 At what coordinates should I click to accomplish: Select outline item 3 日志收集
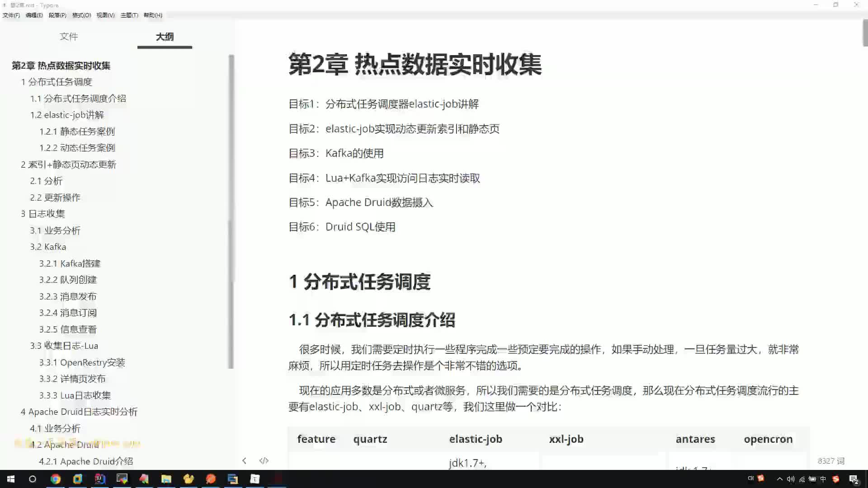point(43,214)
